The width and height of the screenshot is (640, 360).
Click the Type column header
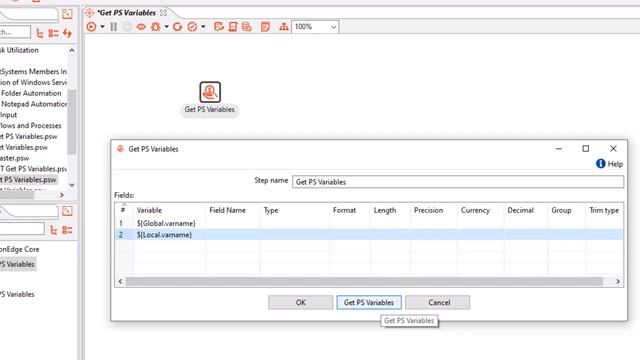pyautogui.click(x=271, y=210)
